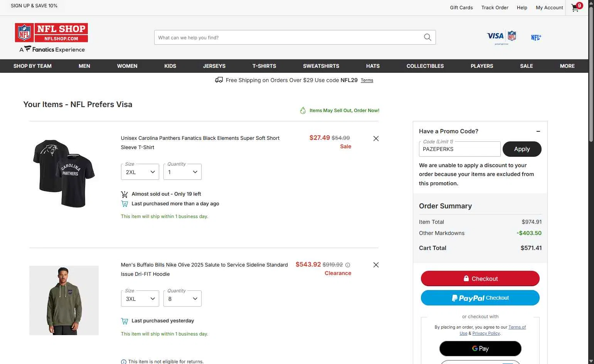Image resolution: width=594 pixels, height=364 pixels.
Task: Open the Women menu
Action: (x=127, y=66)
